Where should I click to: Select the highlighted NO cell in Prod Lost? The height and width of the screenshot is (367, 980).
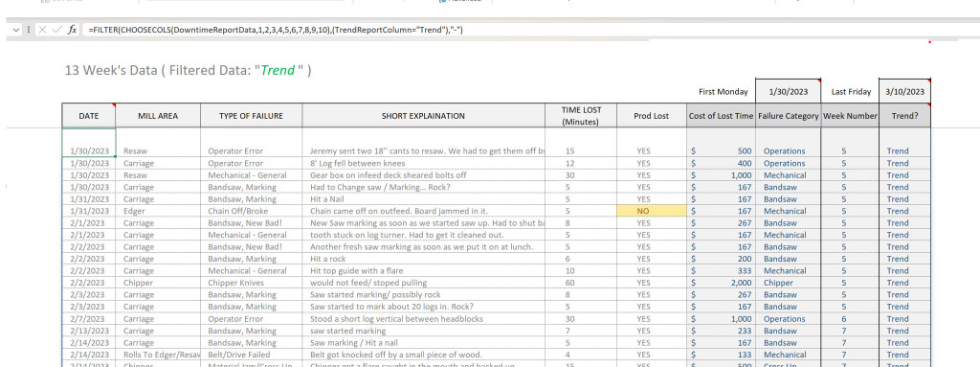[652, 211]
